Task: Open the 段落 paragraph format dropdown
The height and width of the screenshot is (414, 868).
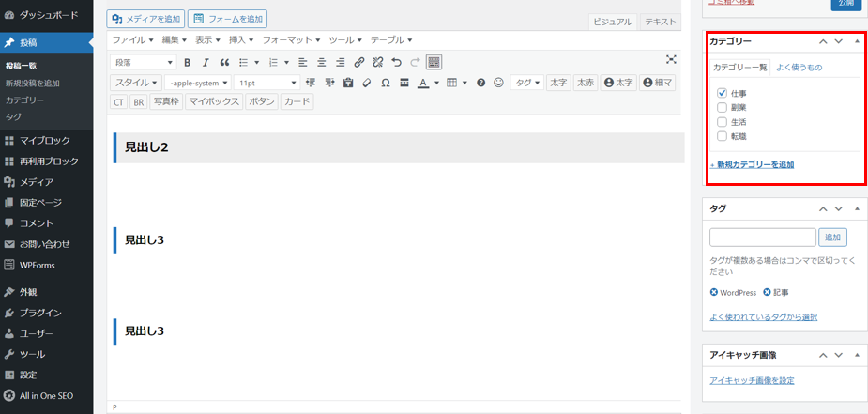Action: 144,62
